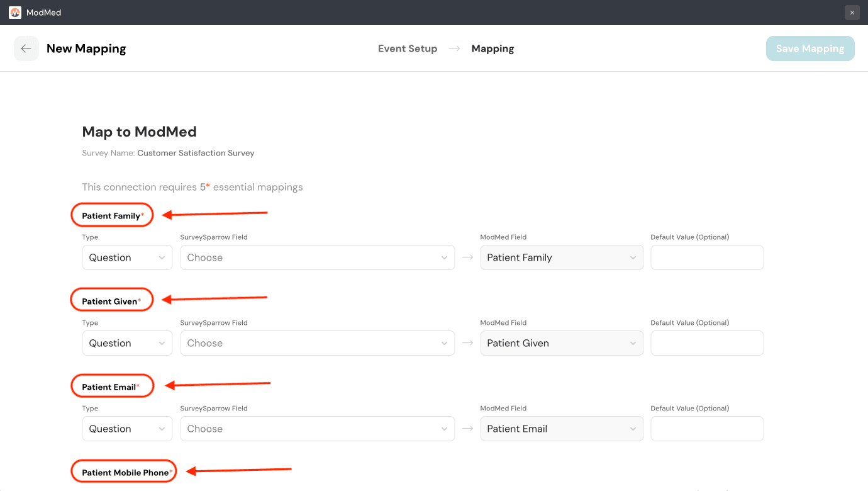Expand the Patient Given ModMed Field dropdown

point(561,343)
